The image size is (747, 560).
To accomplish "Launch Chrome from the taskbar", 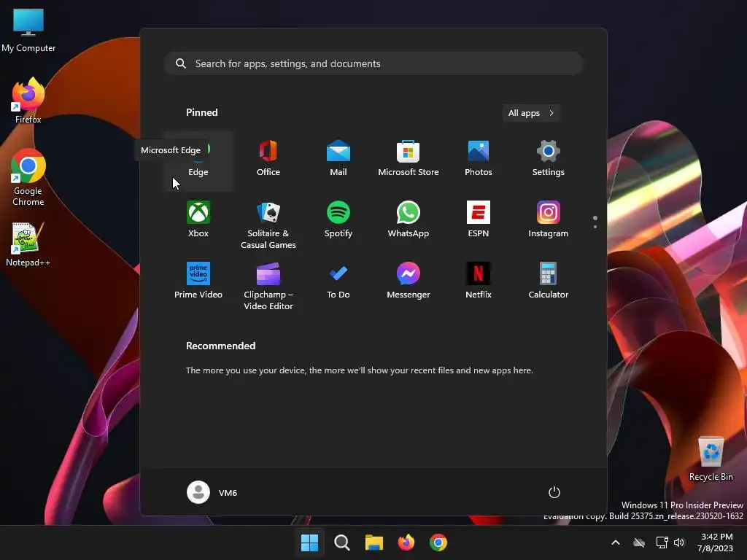I will point(438,542).
